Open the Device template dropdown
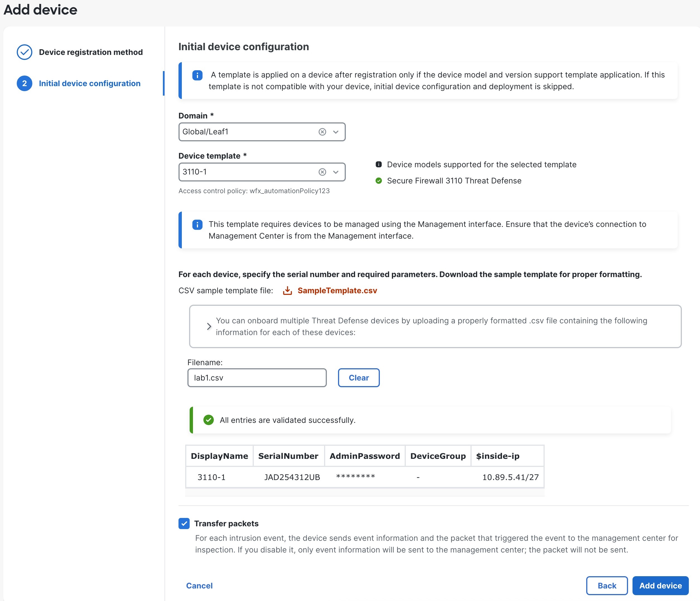This screenshot has height=601, width=700. pyautogui.click(x=335, y=172)
